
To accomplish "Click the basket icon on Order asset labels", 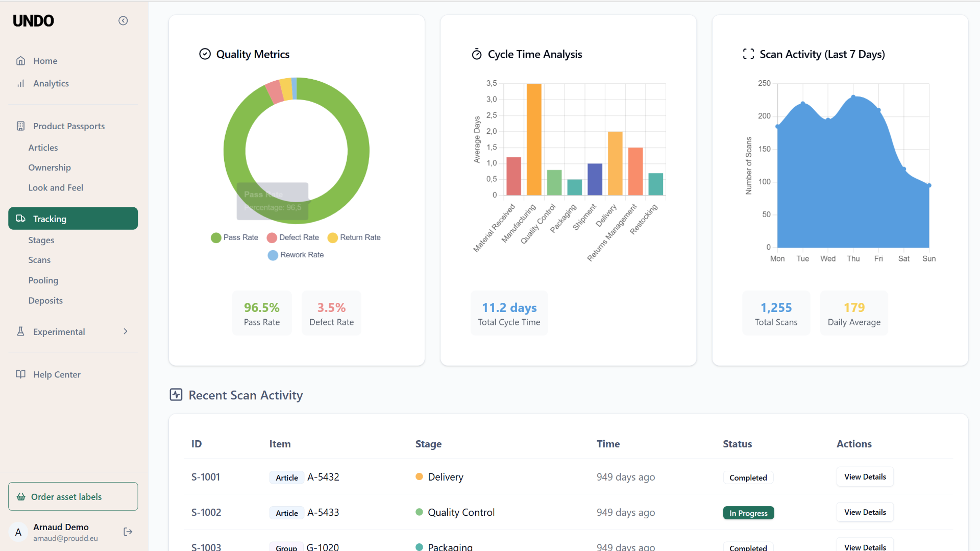I will click(x=21, y=497).
